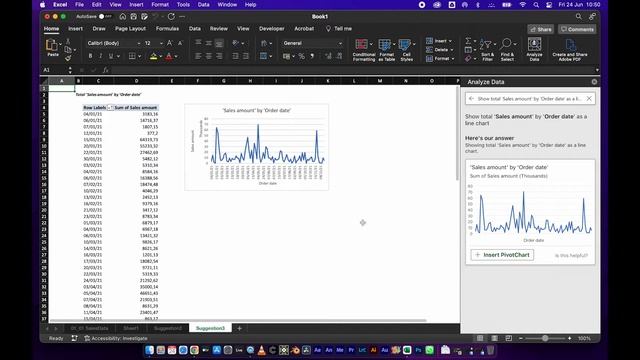The width and height of the screenshot is (640, 360).
Task: Click Insert PivotChart button
Action: point(502,255)
